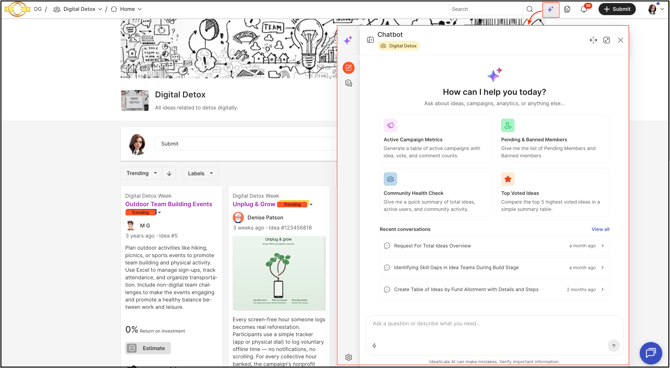Click the Digital Detox tag in chatbot header
Image resolution: width=670 pixels, height=368 pixels.
coord(398,46)
